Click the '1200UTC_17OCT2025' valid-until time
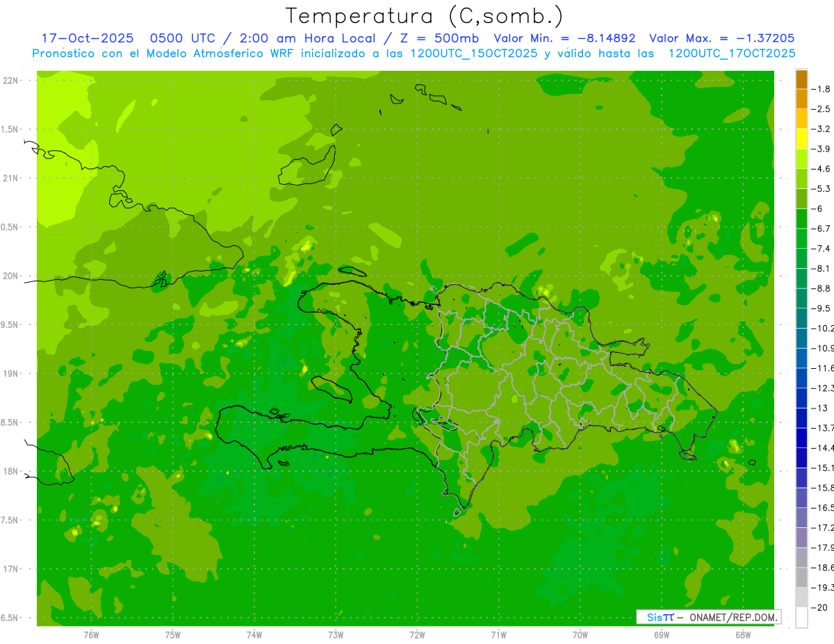Screen dimensions: 834x644 732,53
